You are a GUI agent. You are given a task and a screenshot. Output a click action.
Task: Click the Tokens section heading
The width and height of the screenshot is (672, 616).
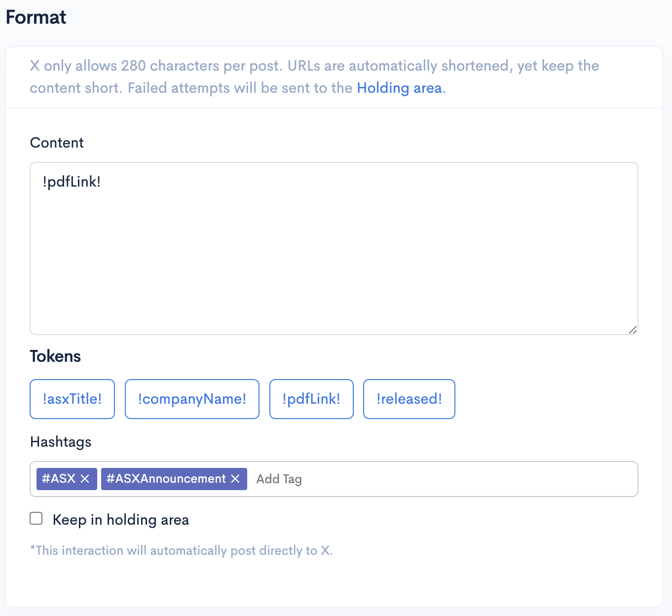pos(55,356)
